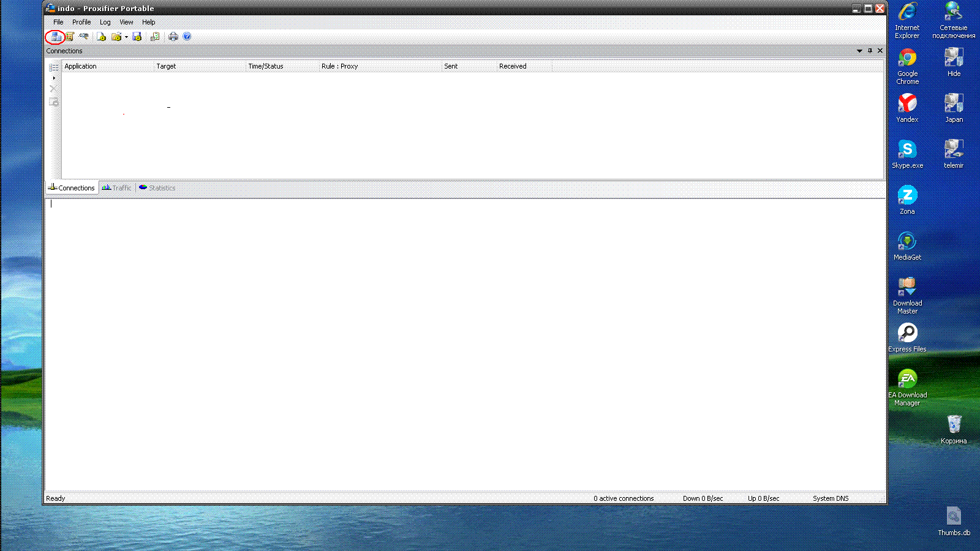This screenshot has width=980, height=551.
Task: Click 'Up 0 B/sec' status entry
Action: (x=763, y=498)
